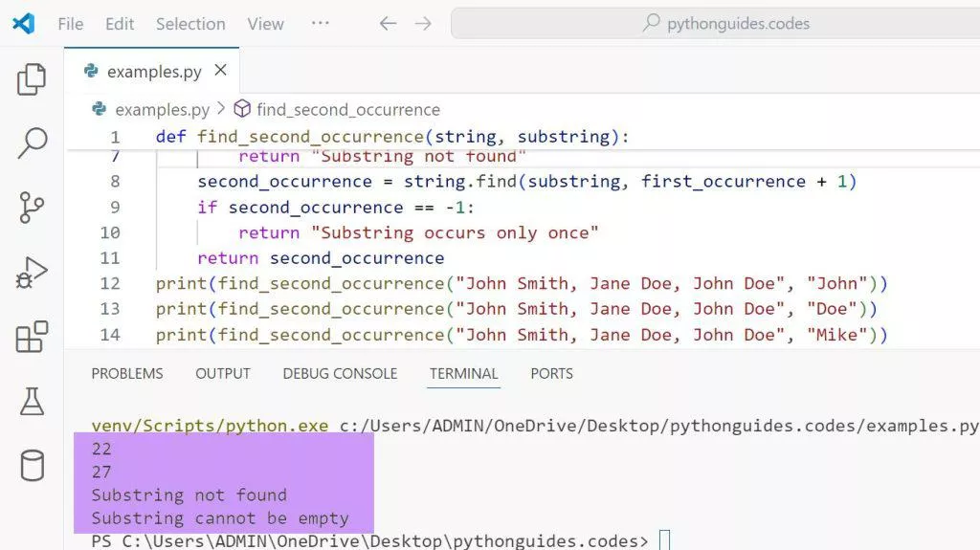The image size is (980, 550).
Task: Expand the find_second_occurrence breadcrumb symbol
Action: (347, 110)
